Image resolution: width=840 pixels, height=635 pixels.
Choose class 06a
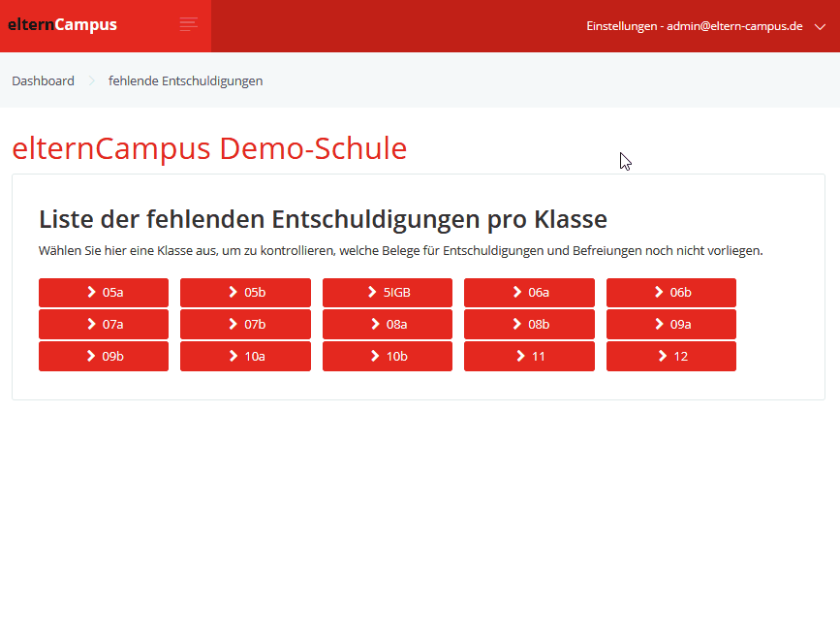click(529, 293)
